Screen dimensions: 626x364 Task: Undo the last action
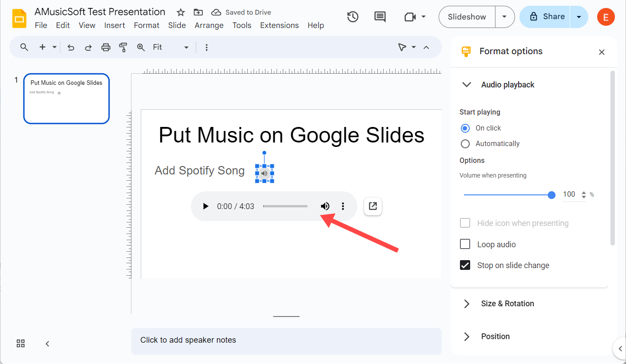click(71, 47)
